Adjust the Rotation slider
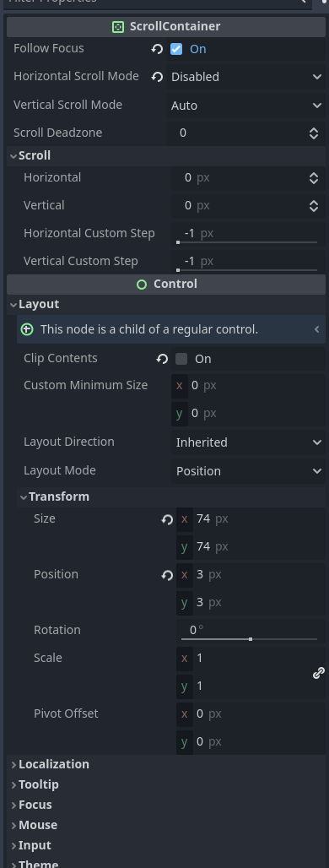The height and width of the screenshot is (868, 329). click(x=250, y=639)
